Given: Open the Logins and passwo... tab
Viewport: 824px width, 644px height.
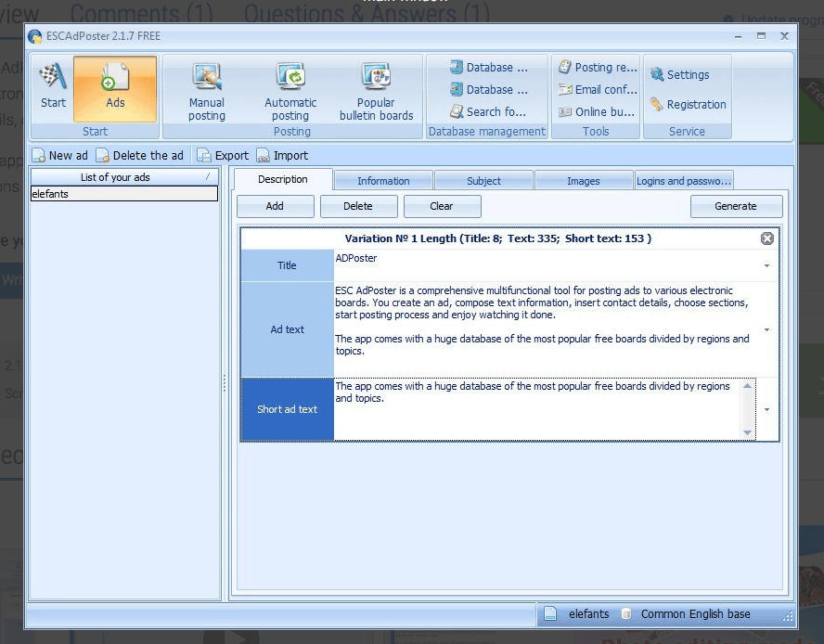Looking at the screenshot, I should [x=684, y=181].
